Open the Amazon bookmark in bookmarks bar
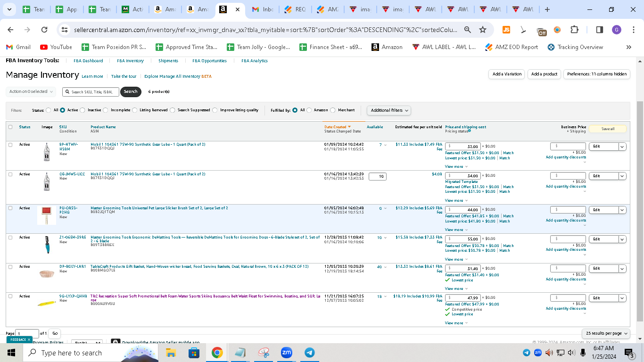The image size is (644, 362). click(387, 47)
